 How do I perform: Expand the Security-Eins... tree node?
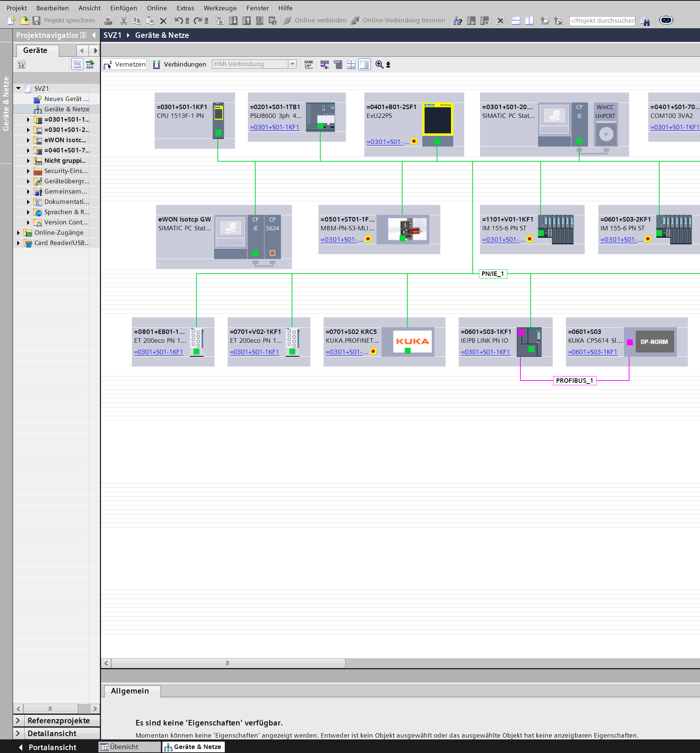pyautogui.click(x=28, y=171)
